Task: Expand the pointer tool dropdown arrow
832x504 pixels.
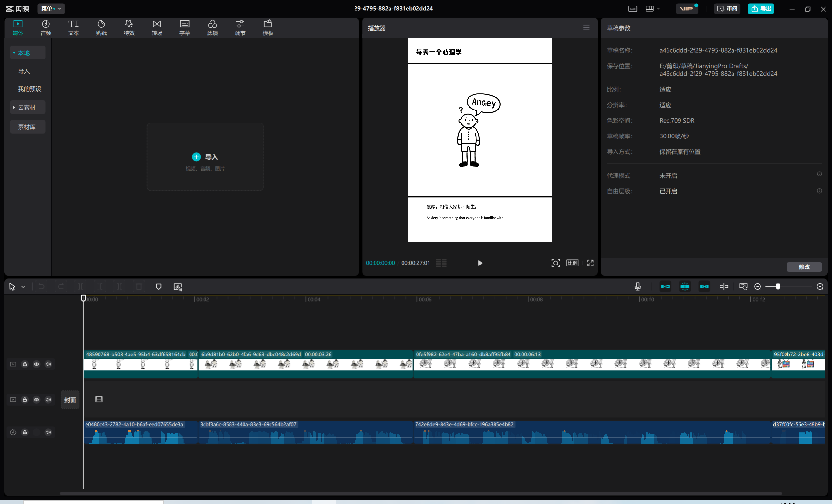Action: coord(23,287)
